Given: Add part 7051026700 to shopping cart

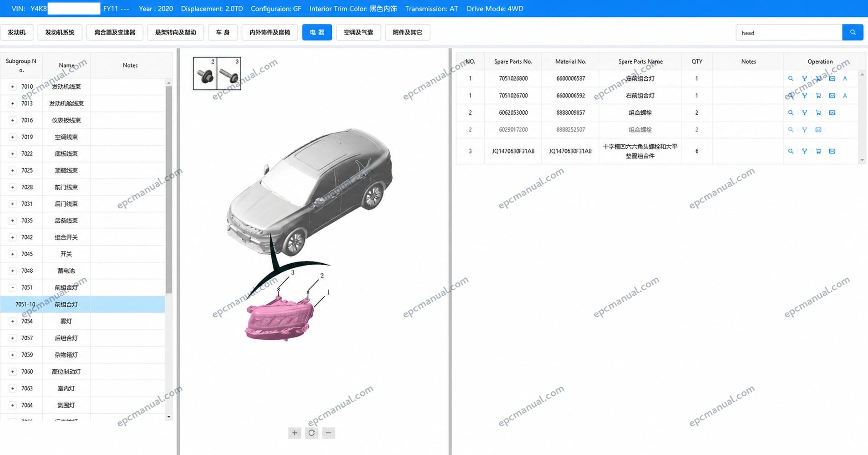Looking at the screenshot, I should pos(818,96).
